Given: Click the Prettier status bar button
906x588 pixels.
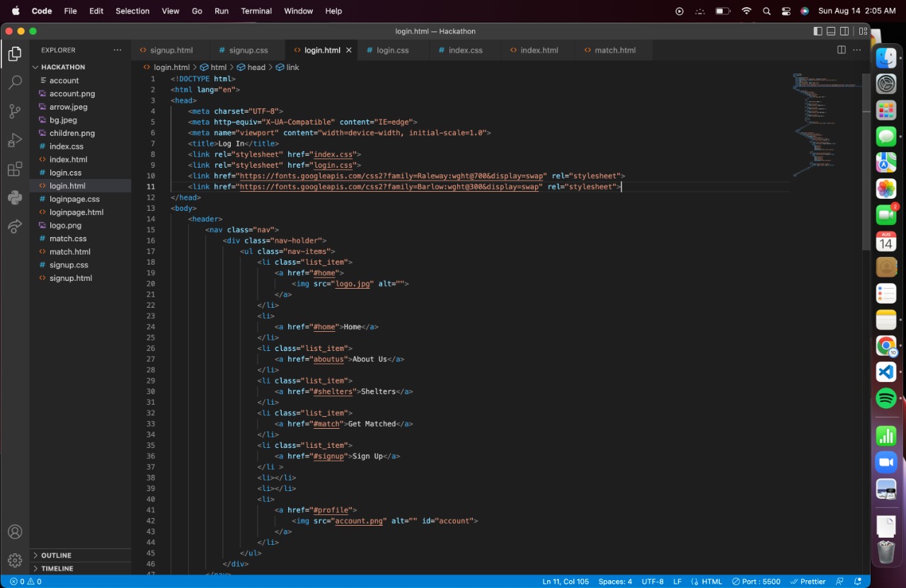Looking at the screenshot, I should (808, 582).
